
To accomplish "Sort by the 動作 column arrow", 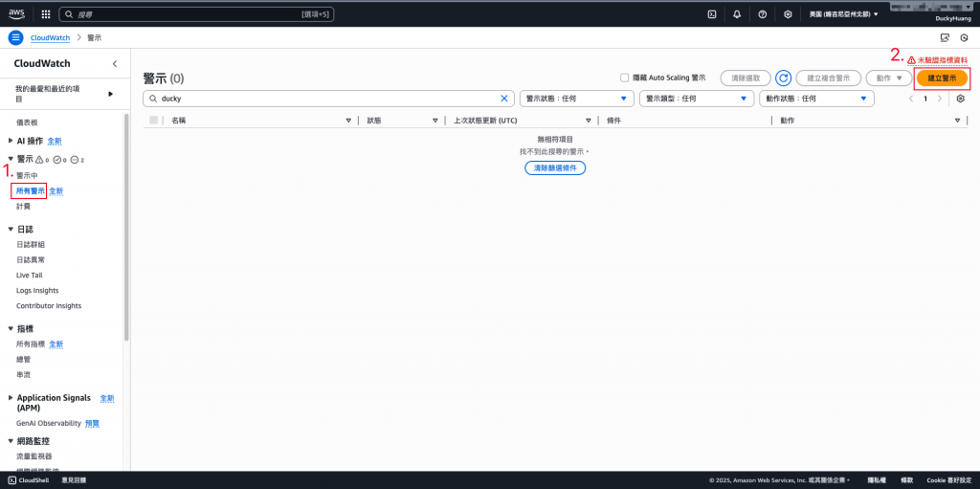I will tap(957, 120).
